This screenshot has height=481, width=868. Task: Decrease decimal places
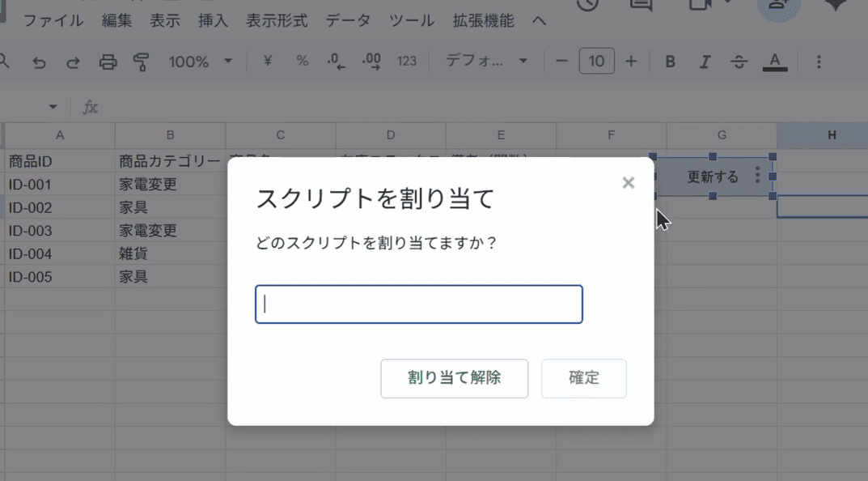pyautogui.click(x=336, y=62)
